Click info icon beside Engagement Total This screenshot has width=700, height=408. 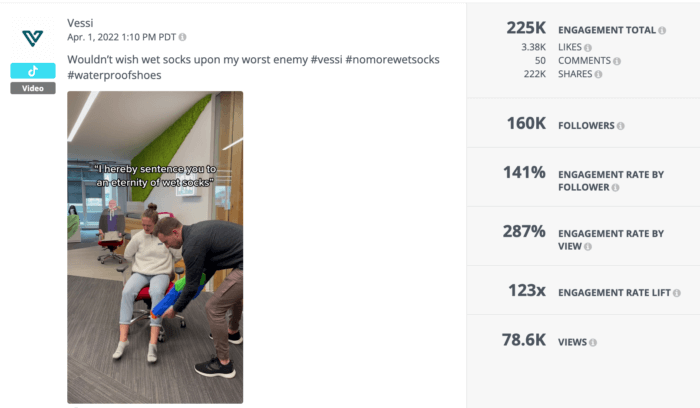point(662,30)
